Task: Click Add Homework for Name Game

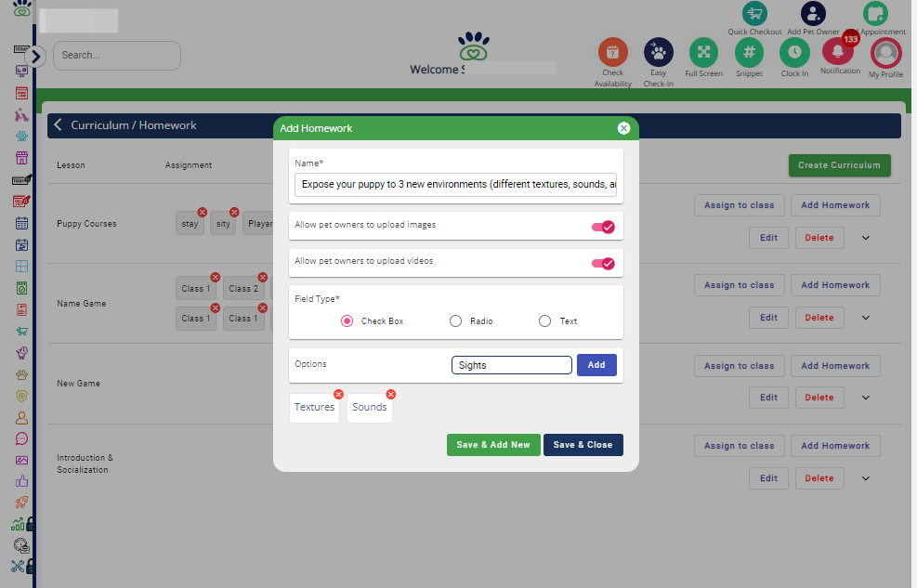Action: (835, 285)
